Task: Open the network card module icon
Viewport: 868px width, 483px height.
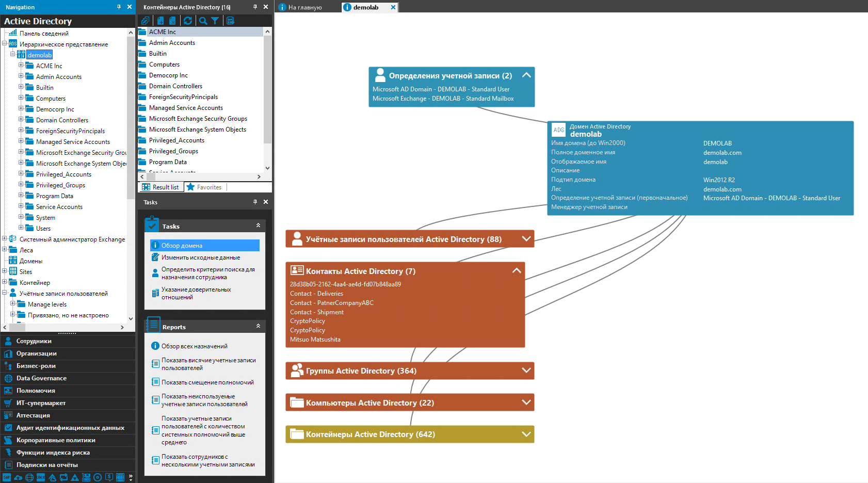Action: pyautogui.click(x=86, y=477)
